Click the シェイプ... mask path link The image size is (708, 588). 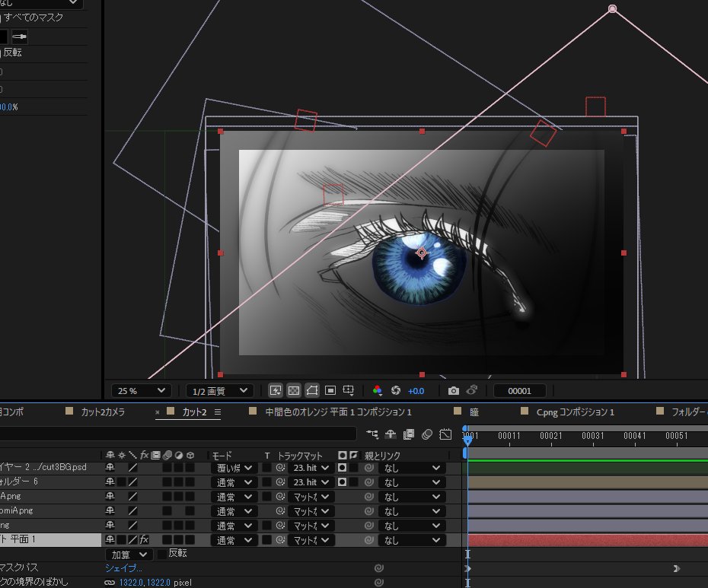point(123,568)
